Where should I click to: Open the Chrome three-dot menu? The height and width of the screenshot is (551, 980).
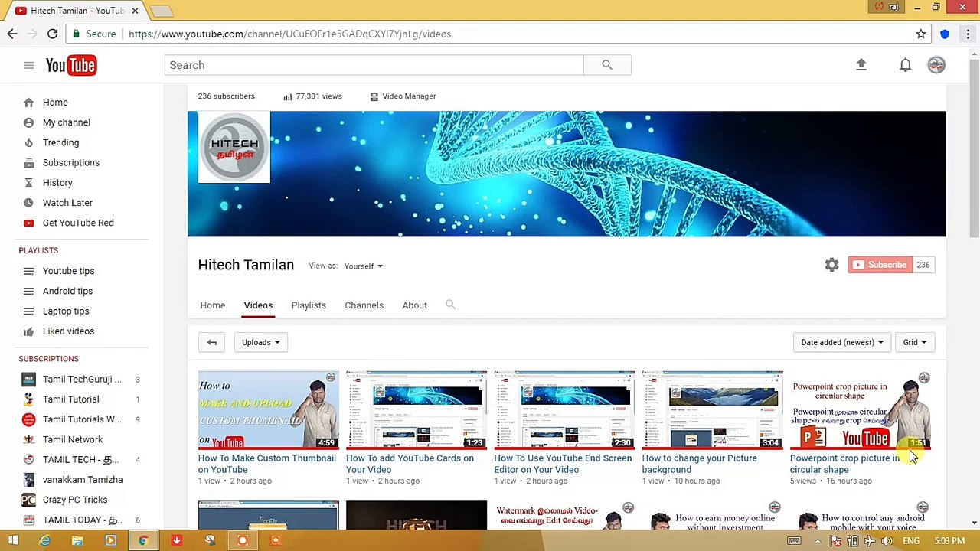(968, 34)
